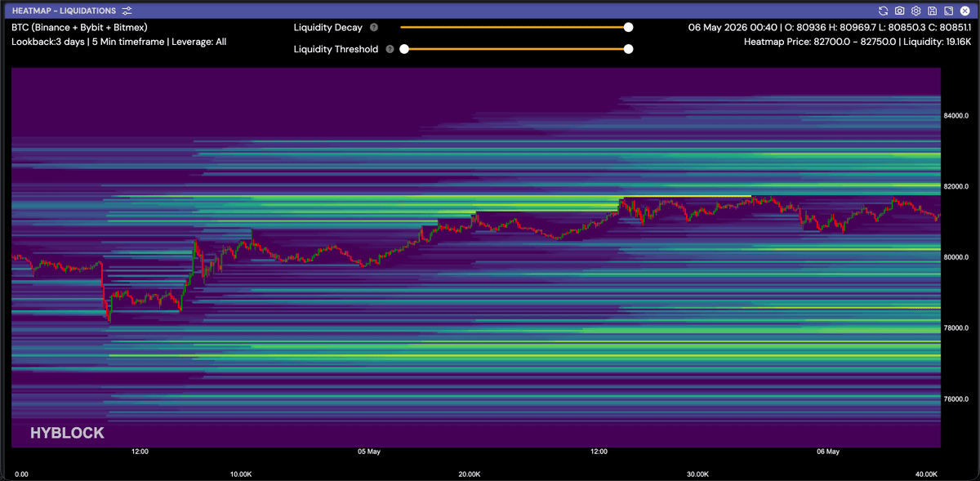980x481 pixels.
Task: Click the BTC (Binance + Bybit + Bitmex) label
Action: [79, 27]
